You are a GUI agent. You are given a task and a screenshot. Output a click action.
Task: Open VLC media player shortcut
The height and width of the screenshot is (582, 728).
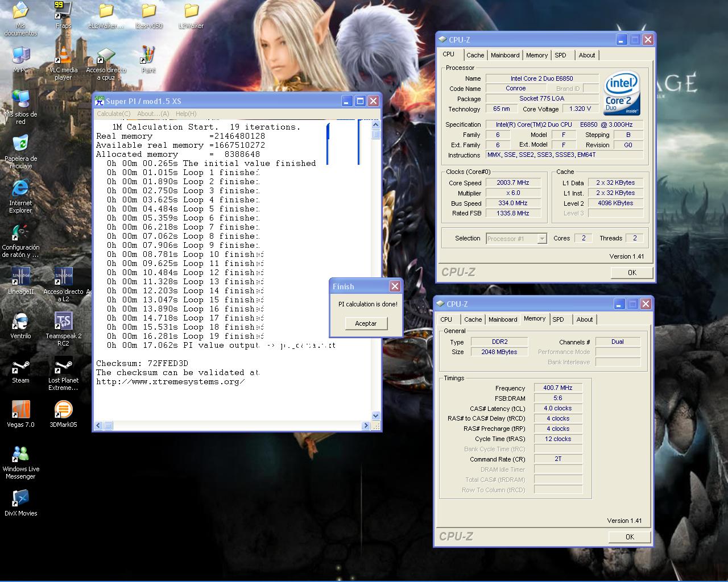(x=63, y=57)
